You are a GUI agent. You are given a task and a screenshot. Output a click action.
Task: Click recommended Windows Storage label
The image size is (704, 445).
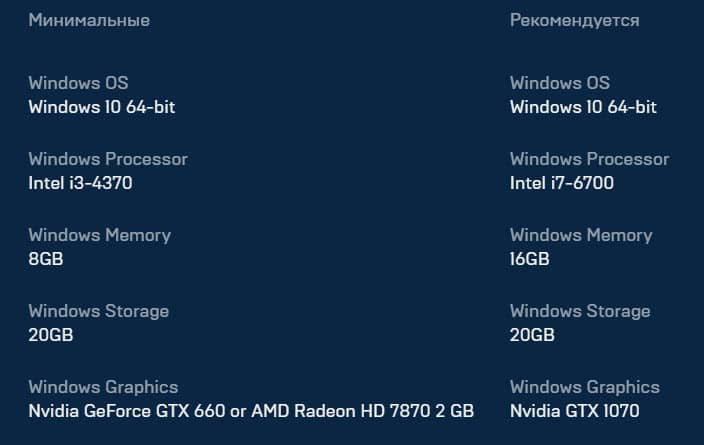[x=580, y=312]
